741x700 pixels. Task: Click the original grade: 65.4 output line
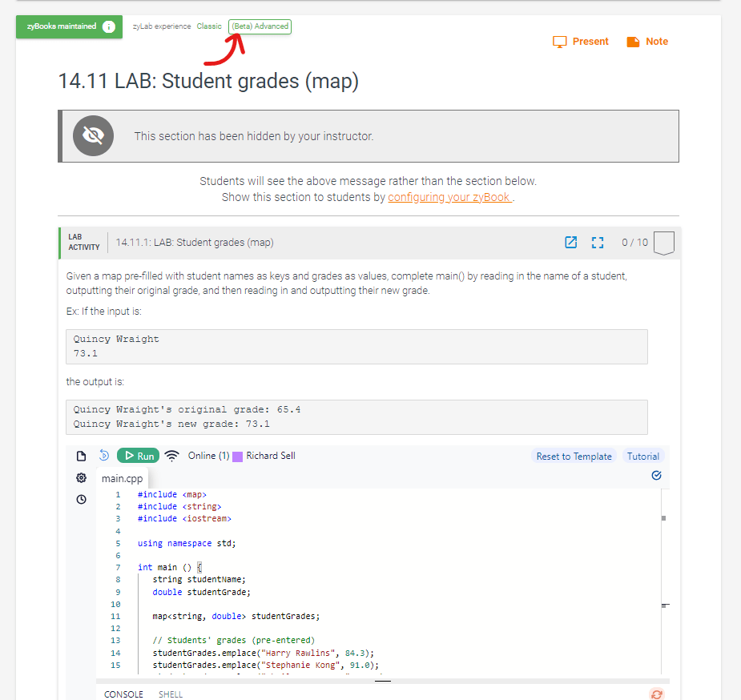pos(187,409)
